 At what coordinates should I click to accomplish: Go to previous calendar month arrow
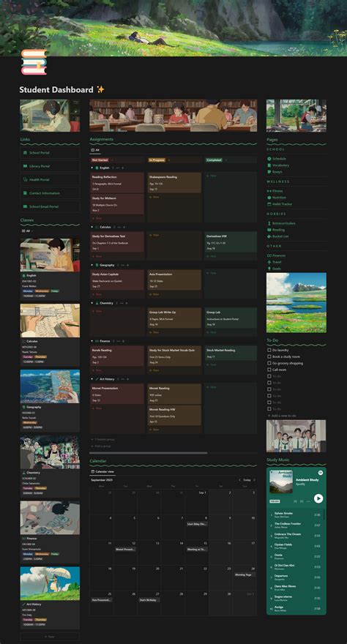[x=239, y=480]
